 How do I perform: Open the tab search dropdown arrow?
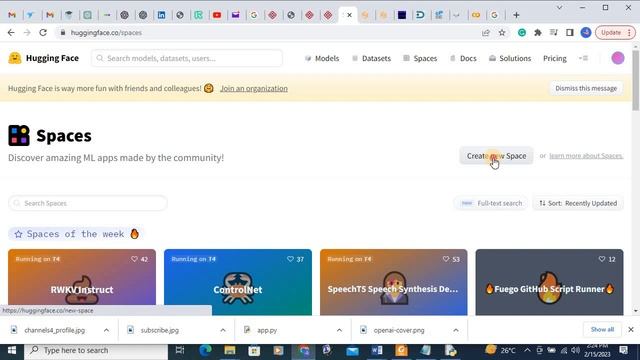[560, 7]
